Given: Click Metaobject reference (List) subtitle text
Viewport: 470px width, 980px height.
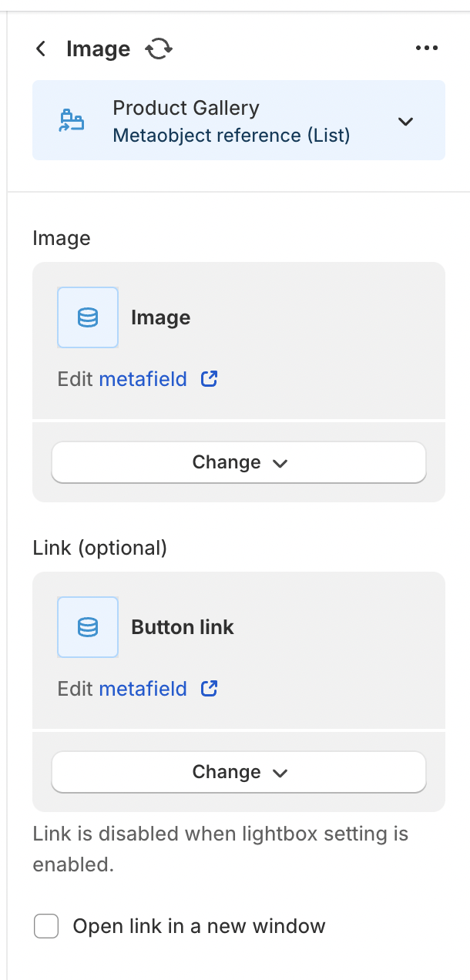Looking at the screenshot, I should [x=231, y=136].
